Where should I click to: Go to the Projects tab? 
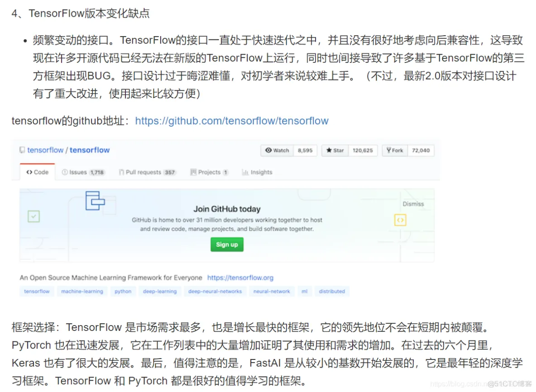point(209,172)
